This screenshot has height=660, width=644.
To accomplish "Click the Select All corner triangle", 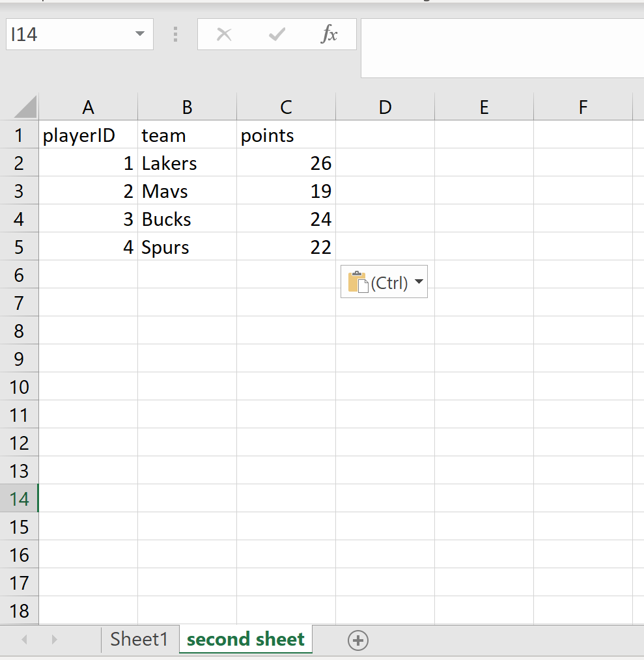I will (25, 107).
